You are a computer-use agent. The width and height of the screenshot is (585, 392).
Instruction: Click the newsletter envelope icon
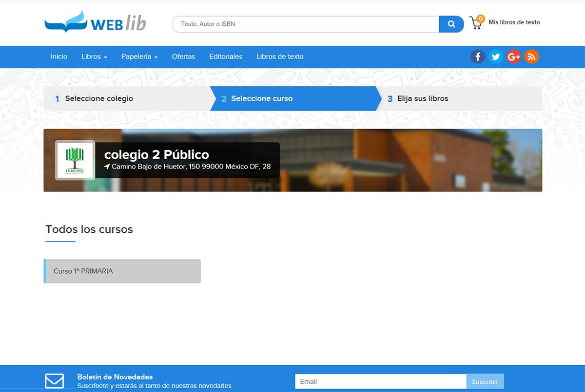coord(55,381)
